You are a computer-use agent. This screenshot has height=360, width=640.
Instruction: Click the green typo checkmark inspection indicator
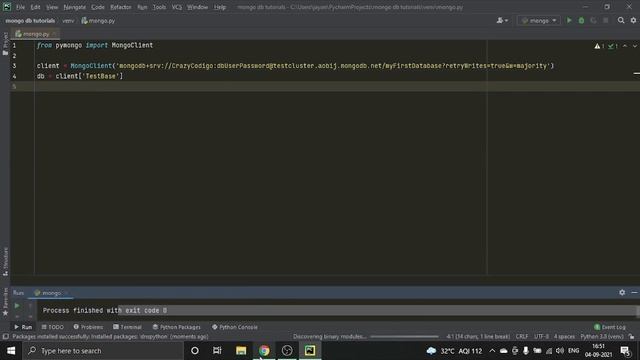(x=612, y=46)
